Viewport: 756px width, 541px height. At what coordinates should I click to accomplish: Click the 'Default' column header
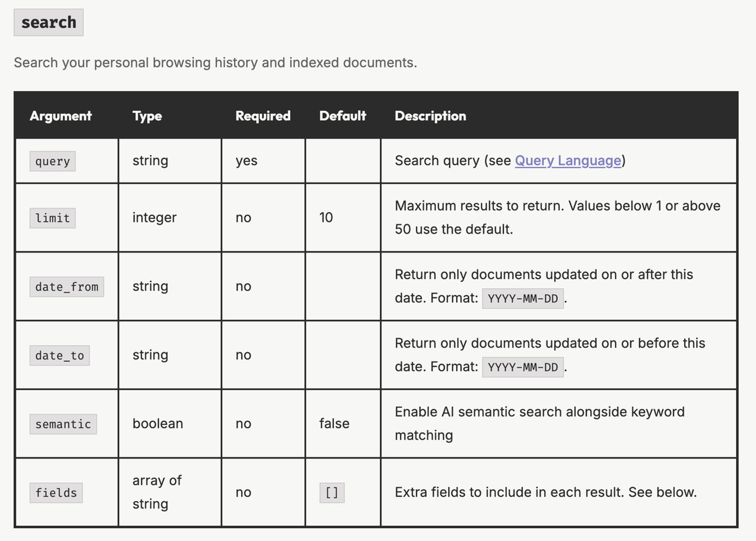pos(343,116)
